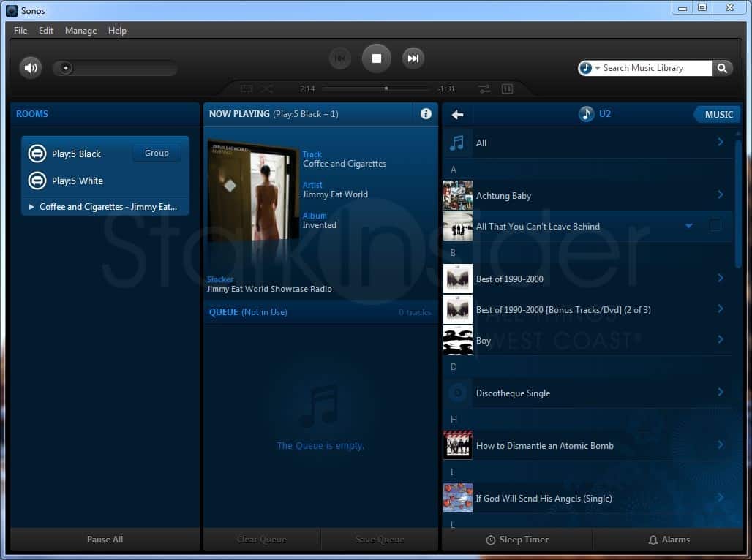The height and width of the screenshot is (560, 752).
Task: Click the Best of 1990-2000 album thumbnail
Action: (x=457, y=279)
